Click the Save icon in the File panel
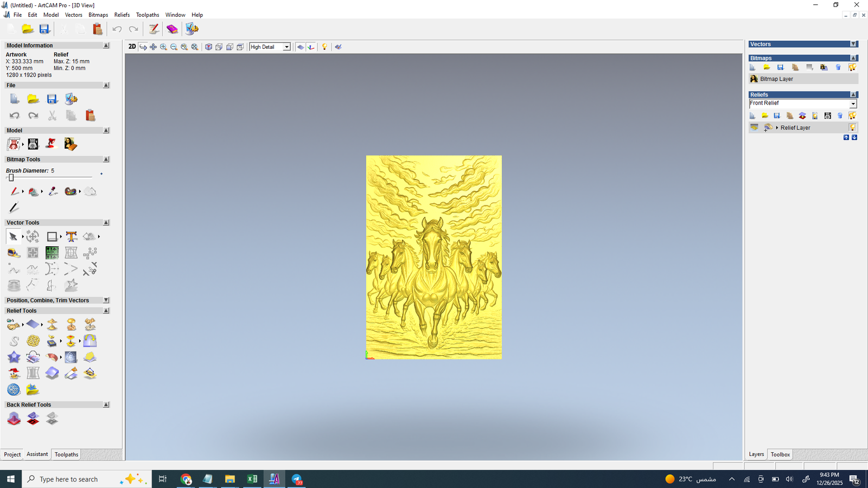The height and width of the screenshot is (488, 868). [x=52, y=99]
